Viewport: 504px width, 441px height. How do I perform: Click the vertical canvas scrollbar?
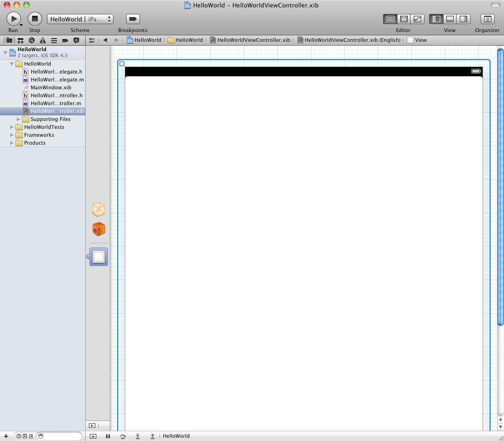(500, 186)
